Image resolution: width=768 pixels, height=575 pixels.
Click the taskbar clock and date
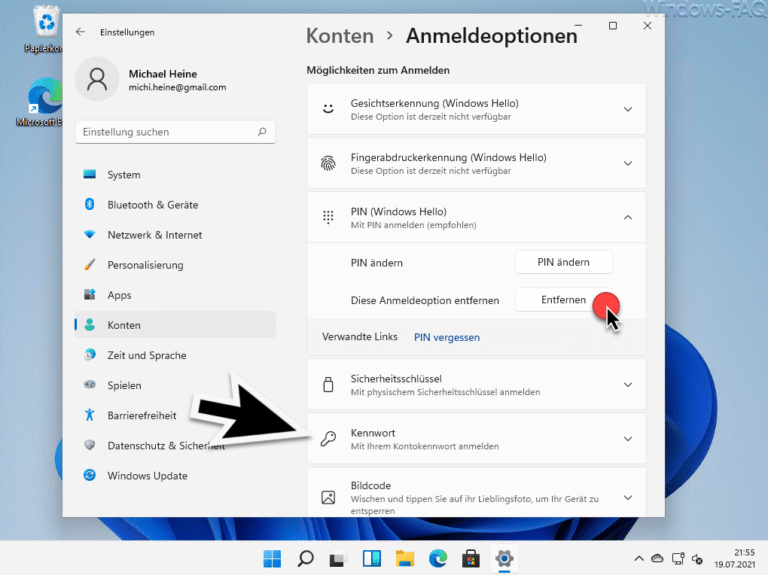tap(734, 558)
